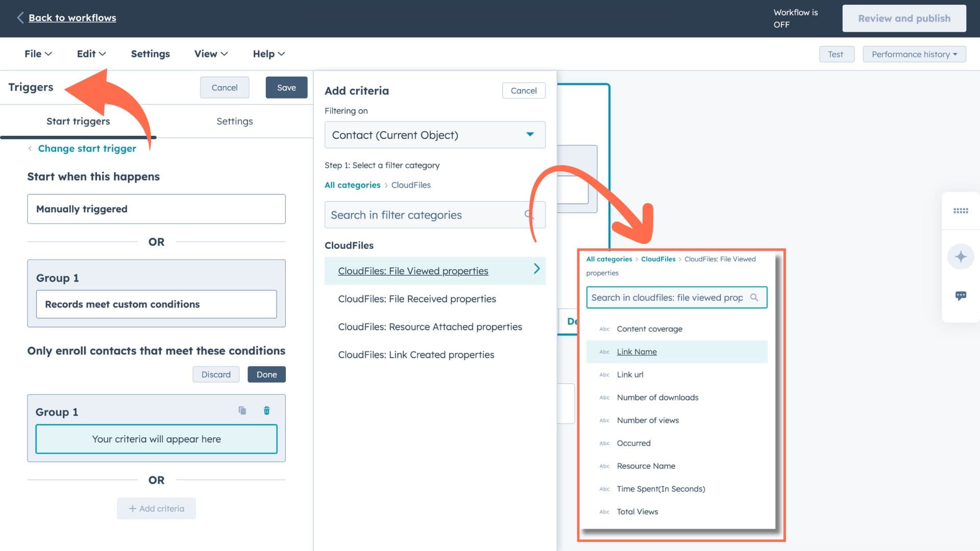Clone Group 1 with the copy icon
980x551 pixels.
pyautogui.click(x=242, y=411)
